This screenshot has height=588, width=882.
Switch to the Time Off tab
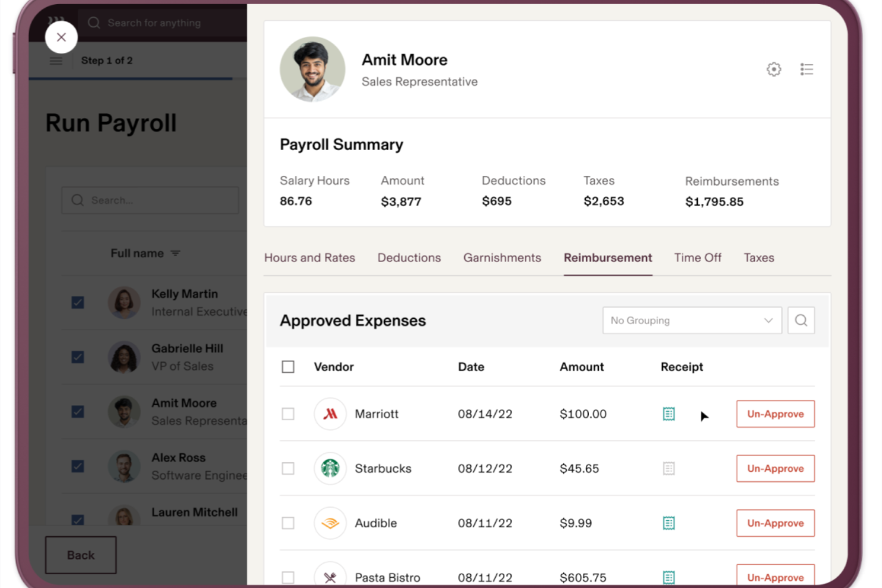tap(698, 257)
